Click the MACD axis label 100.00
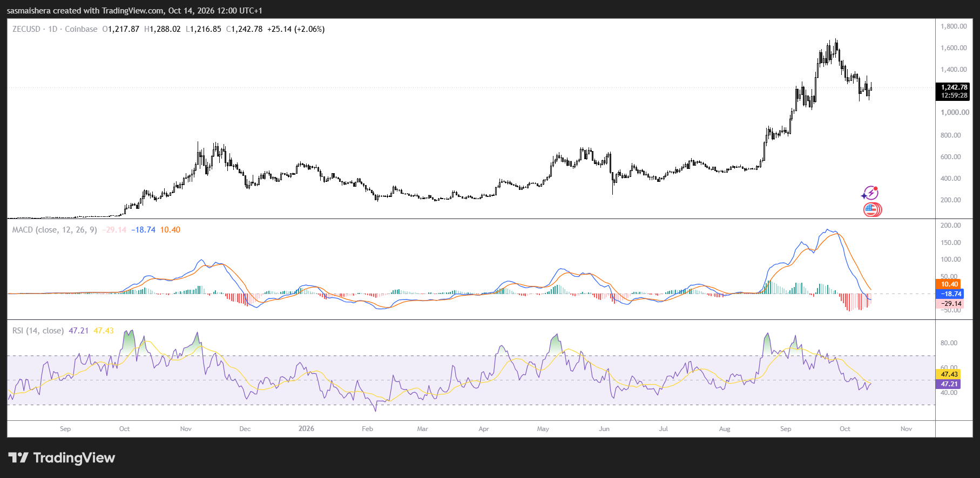This screenshot has width=980, height=478. coord(951,260)
